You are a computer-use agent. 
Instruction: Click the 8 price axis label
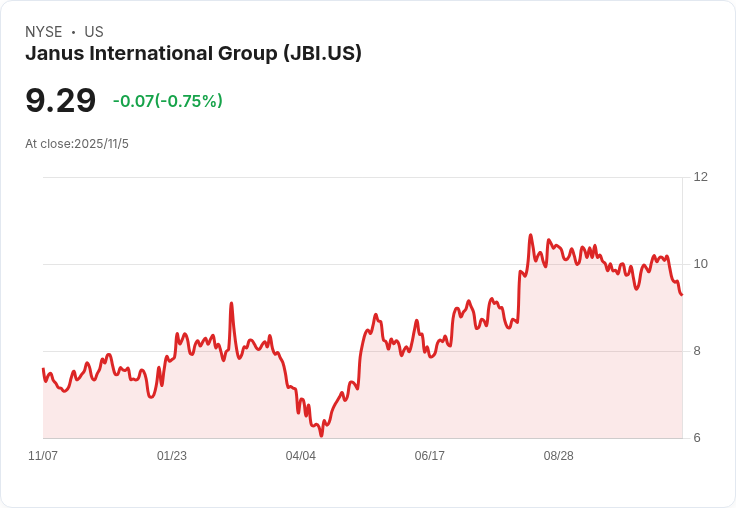[697, 351]
